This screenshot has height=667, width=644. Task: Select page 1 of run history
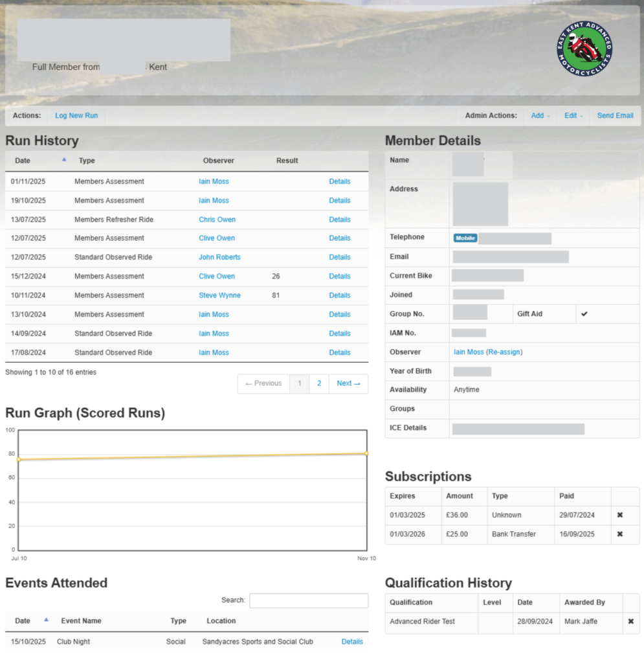pos(299,383)
